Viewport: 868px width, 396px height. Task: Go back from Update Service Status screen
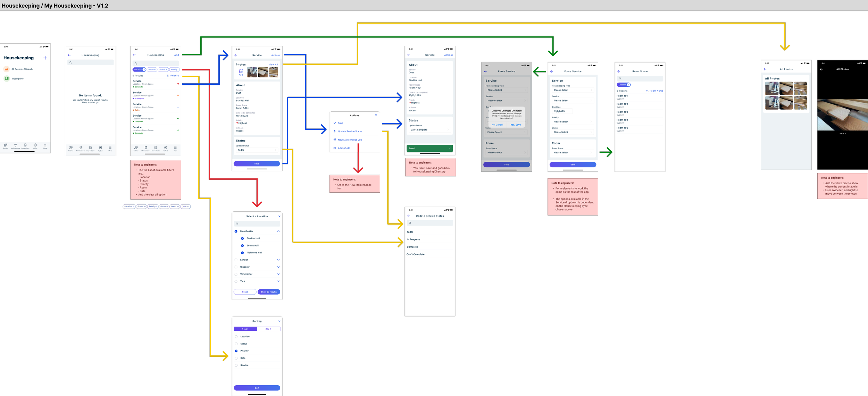click(x=409, y=216)
